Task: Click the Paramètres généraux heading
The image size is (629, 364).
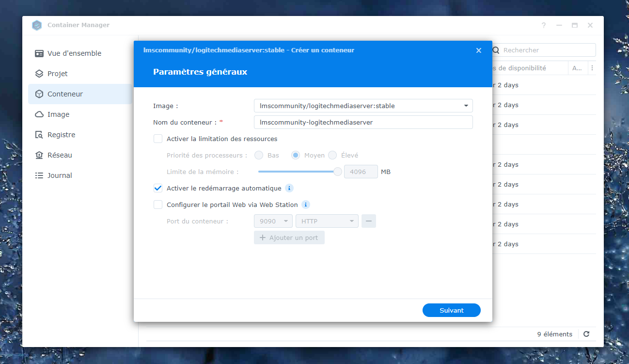Action: (x=200, y=72)
